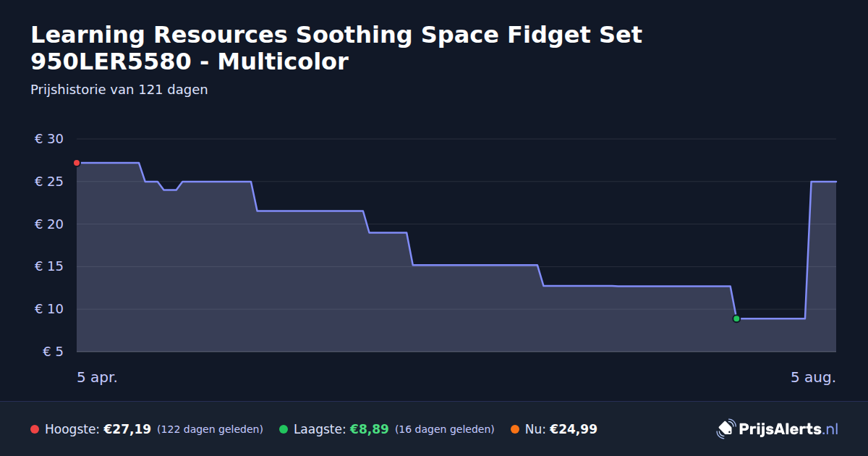Screen dimensions: 868x456
Task: Click the orange dot beside Nu
Action: point(515,429)
